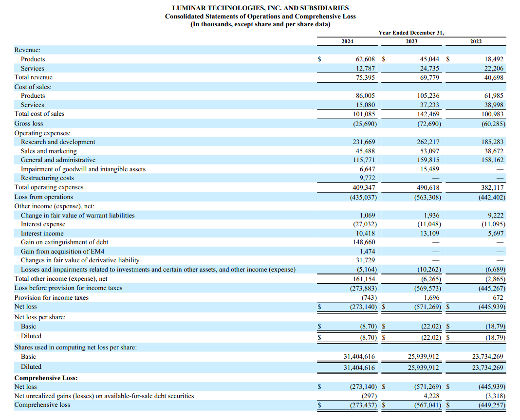The height and width of the screenshot is (420, 520).
Task: Click the 'In thousands, except share' note
Action: click(260, 24)
